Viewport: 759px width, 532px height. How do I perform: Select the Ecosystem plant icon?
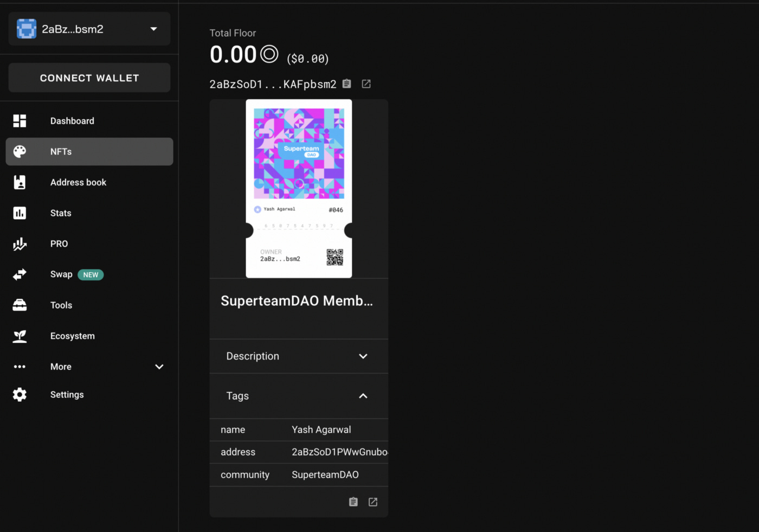[20, 336]
